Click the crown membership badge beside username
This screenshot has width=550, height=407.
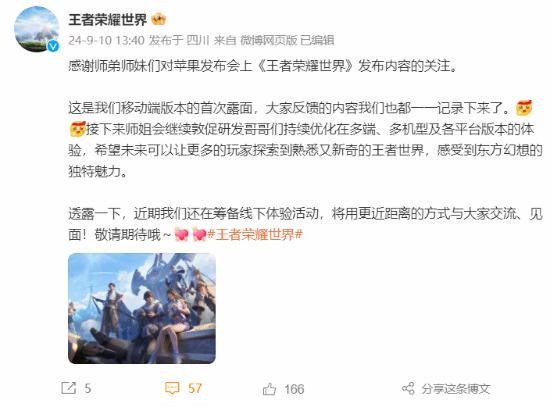159,19
